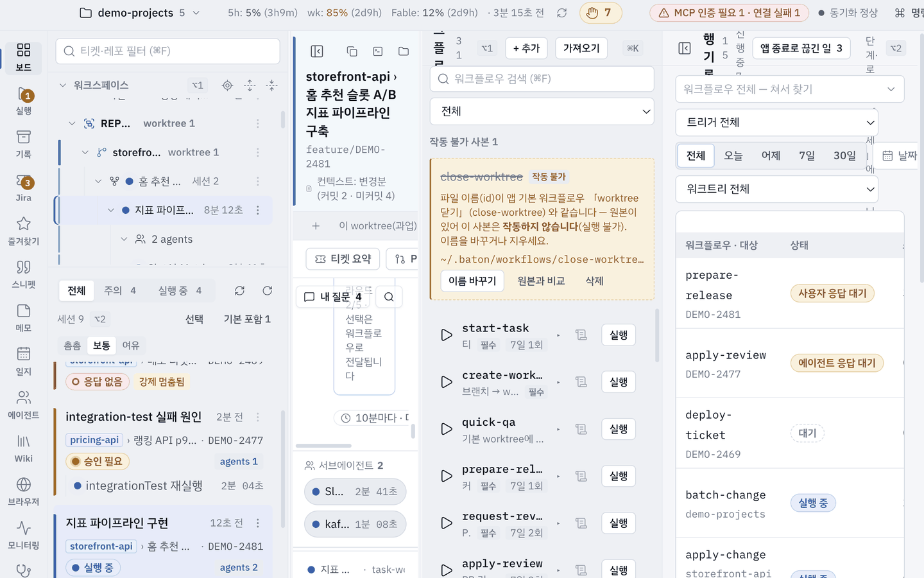The image size is (924, 578).
Task: Click the collapse-all icon in 워크스페이스 header
Action: (272, 85)
